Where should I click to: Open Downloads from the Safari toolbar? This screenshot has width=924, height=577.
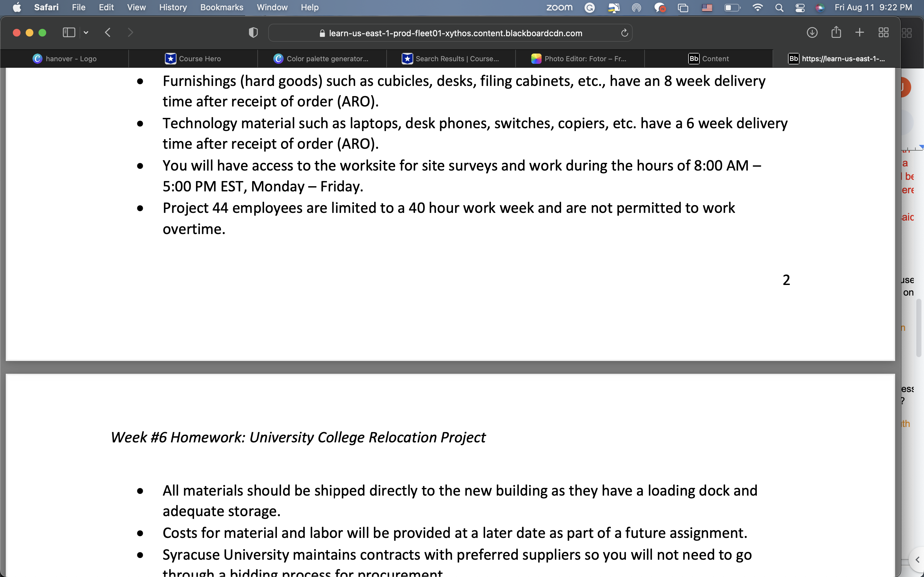(812, 32)
